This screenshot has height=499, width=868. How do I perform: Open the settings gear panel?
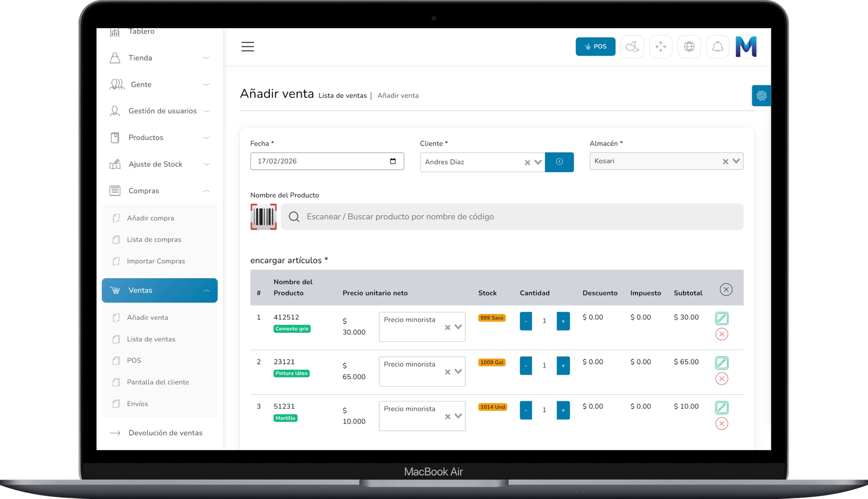[x=761, y=96]
